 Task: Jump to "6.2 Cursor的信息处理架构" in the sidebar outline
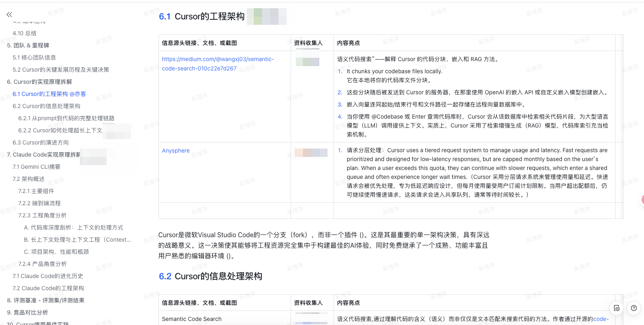(x=47, y=106)
